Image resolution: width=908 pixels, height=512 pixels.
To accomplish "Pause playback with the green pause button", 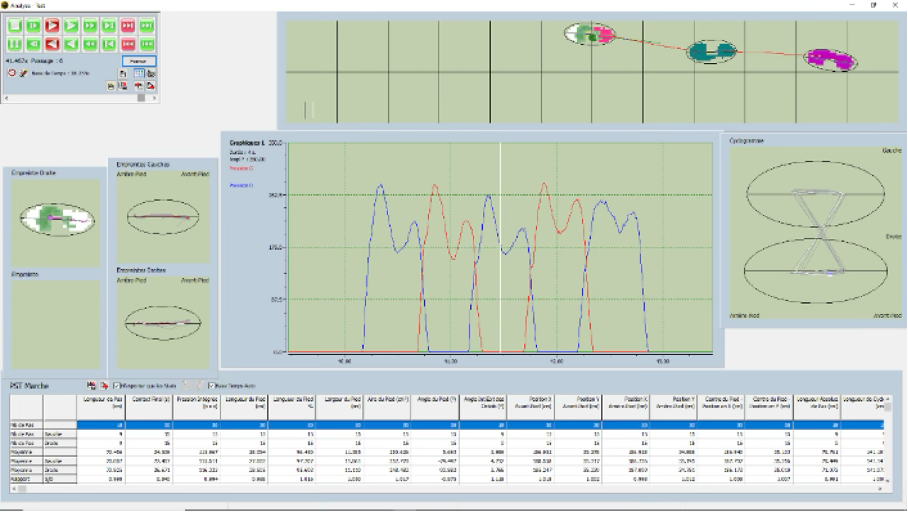I will click(14, 44).
